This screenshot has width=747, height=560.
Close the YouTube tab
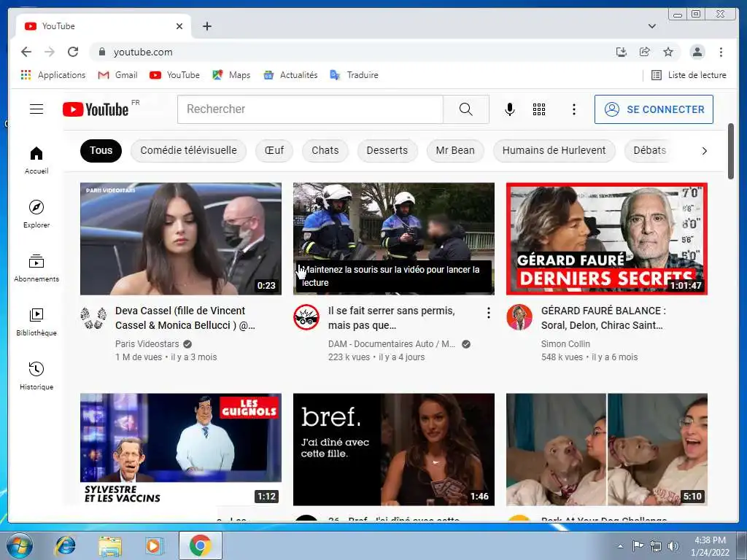pos(179,26)
